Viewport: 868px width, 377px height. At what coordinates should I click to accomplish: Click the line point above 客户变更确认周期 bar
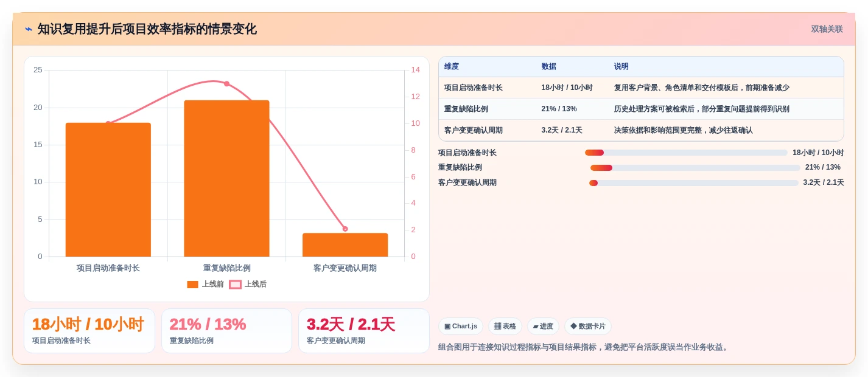tap(345, 229)
